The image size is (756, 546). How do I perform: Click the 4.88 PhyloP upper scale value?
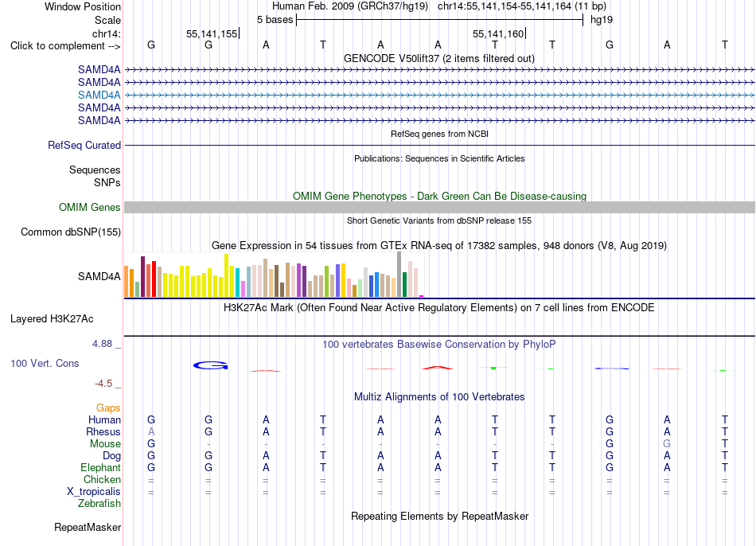pyautogui.click(x=102, y=344)
